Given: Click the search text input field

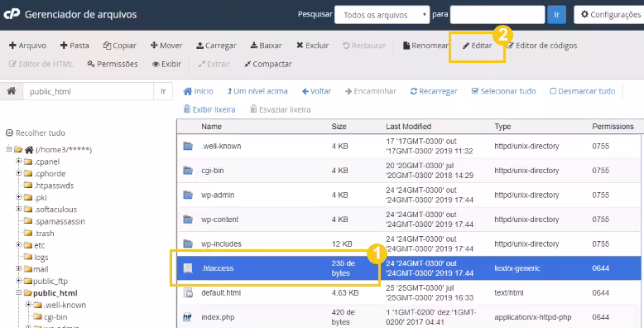Looking at the screenshot, I should tap(497, 15).
